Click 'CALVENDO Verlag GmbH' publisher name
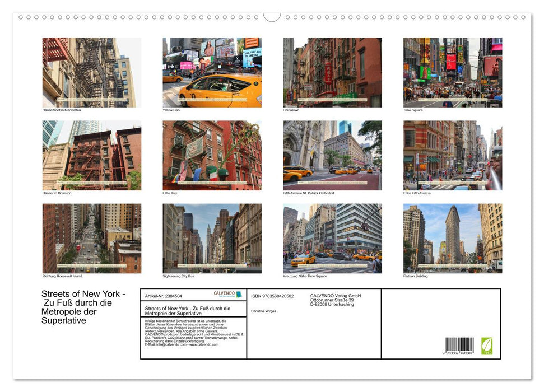This screenshot has width=544, height=392. [336, 296]
